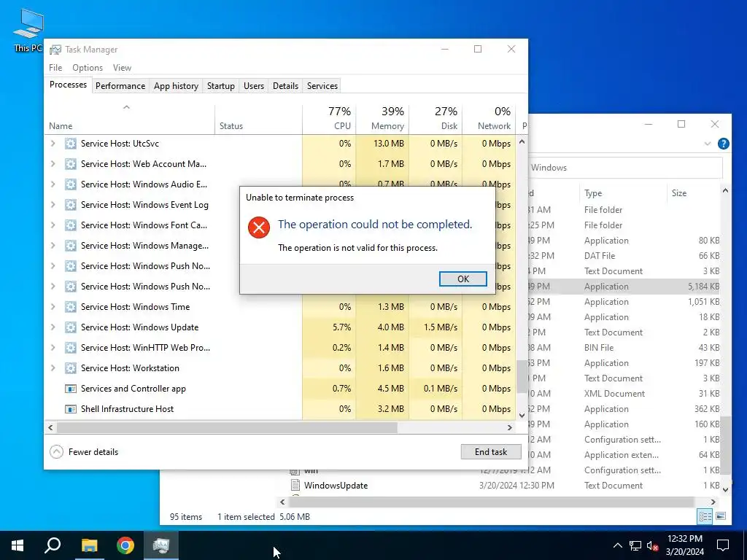Viewport: 747px width, 560px height.
Task: Click Task Manager taskbar icon
Action: 161,545
